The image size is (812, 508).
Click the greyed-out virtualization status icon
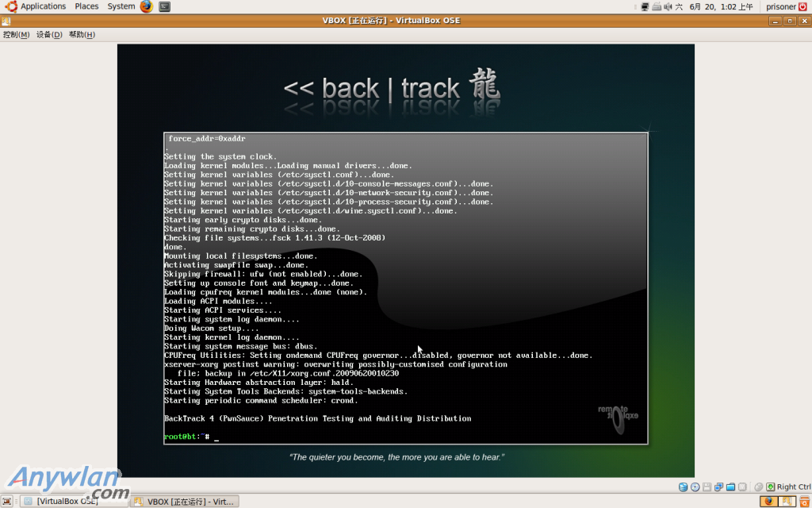pos(742,487)
